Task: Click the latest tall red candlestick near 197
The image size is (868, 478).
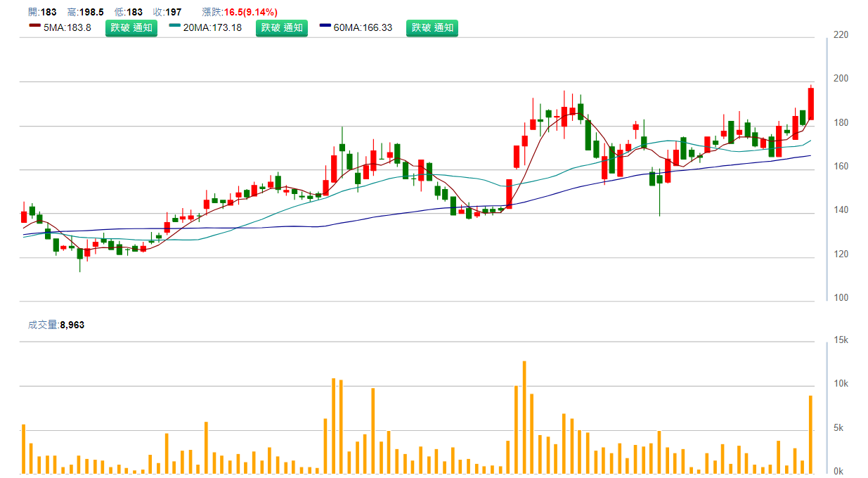Action: click(x=810, y=104)
